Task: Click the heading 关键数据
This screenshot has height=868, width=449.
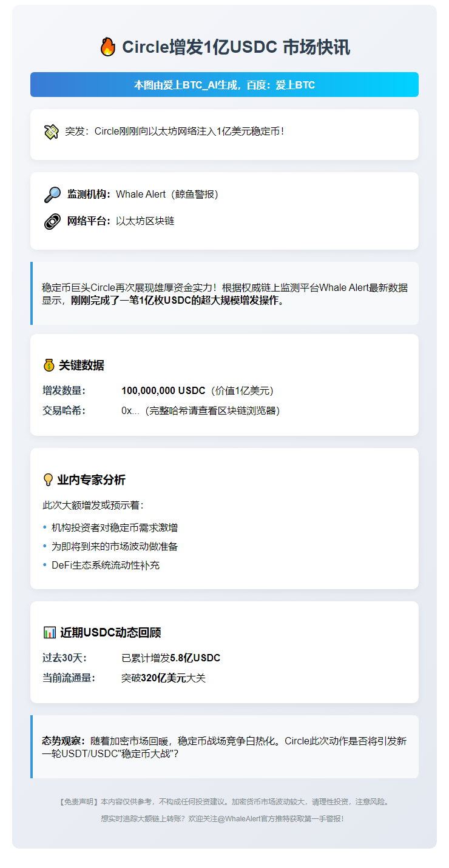Action: (81, 366)
